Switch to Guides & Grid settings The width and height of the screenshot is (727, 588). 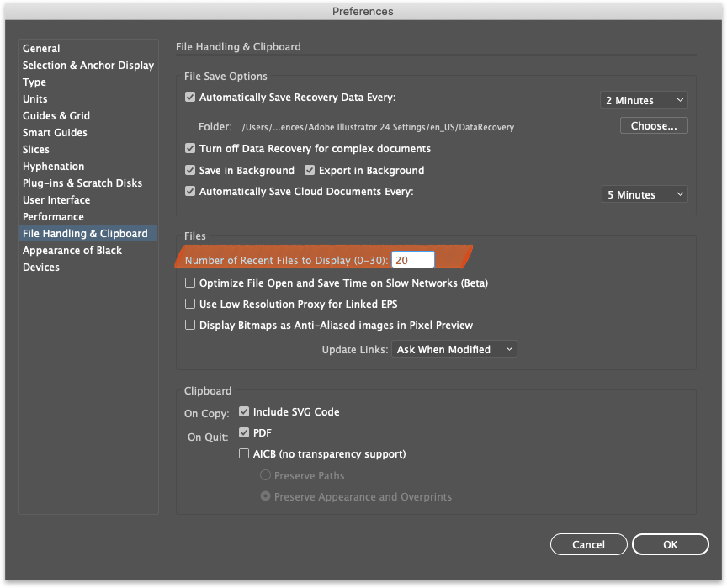click(x=56, y=115)
